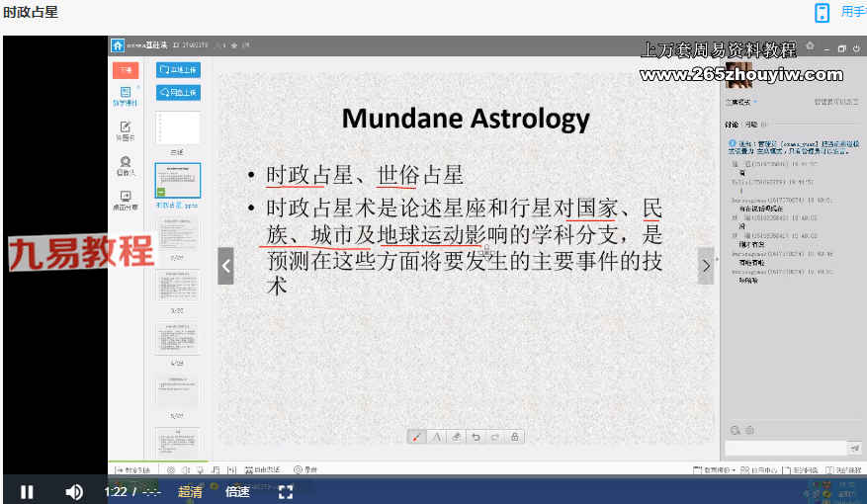Send the chat message

(x=855, y=448)
